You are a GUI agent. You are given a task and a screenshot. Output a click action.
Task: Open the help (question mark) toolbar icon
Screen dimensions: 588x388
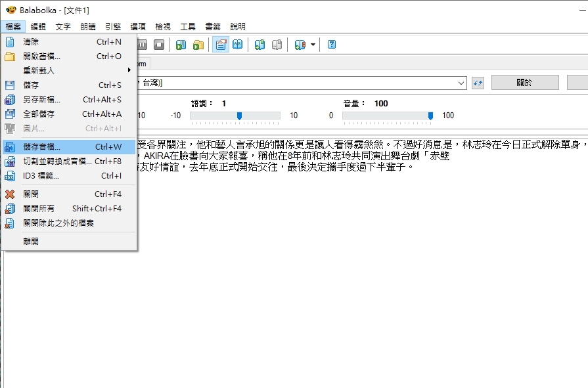[x=332, y=45]
